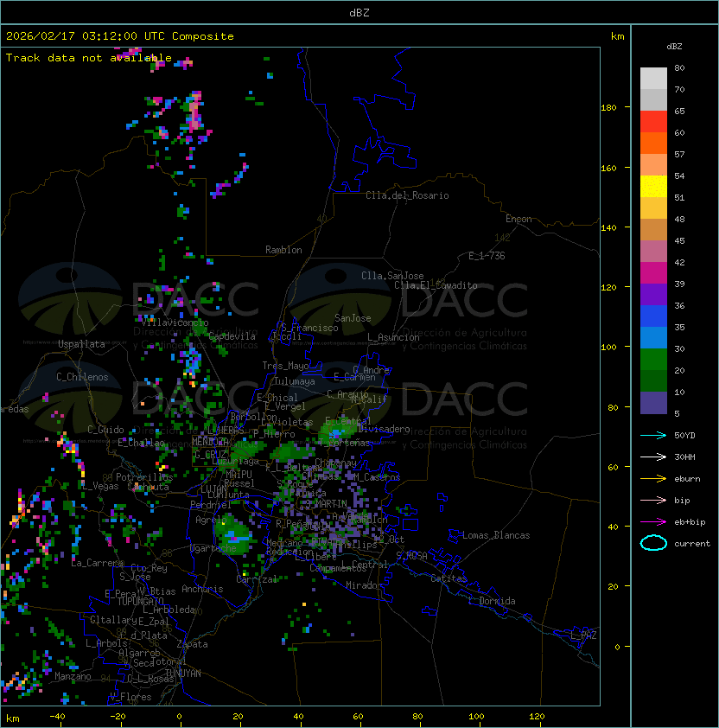Click the 'Manzano' map label
719x728 pixels.
[x=73, y=676]
